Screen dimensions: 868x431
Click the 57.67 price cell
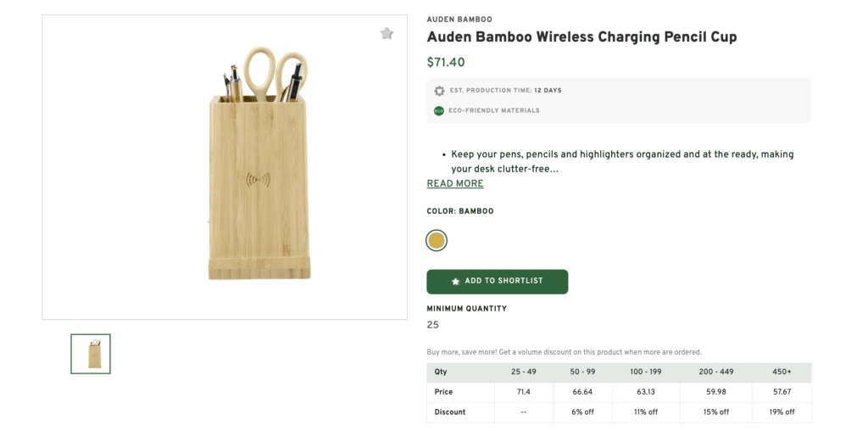[782, 392]
